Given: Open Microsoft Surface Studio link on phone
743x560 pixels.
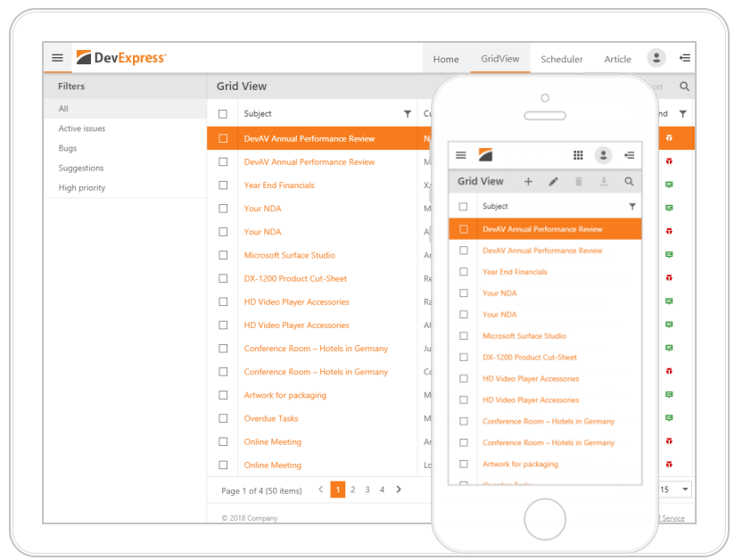Looking at the screenshot, I should [x=524, y=336].
